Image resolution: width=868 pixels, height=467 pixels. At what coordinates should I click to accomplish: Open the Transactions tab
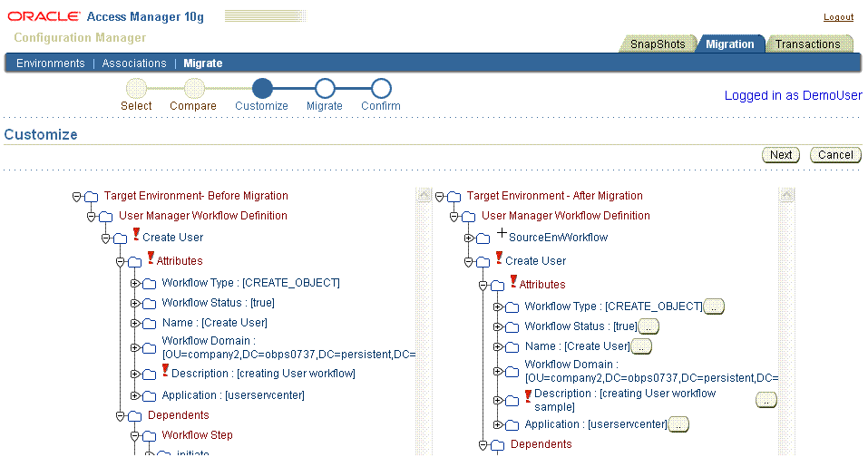807,44
